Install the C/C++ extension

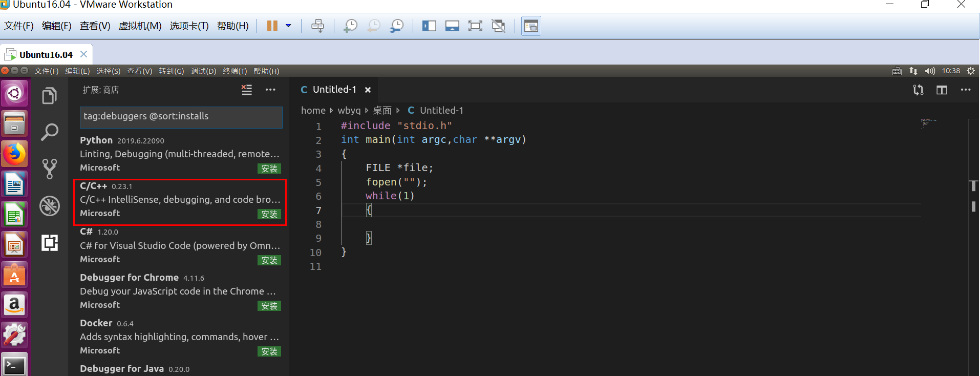coord(269,214)
